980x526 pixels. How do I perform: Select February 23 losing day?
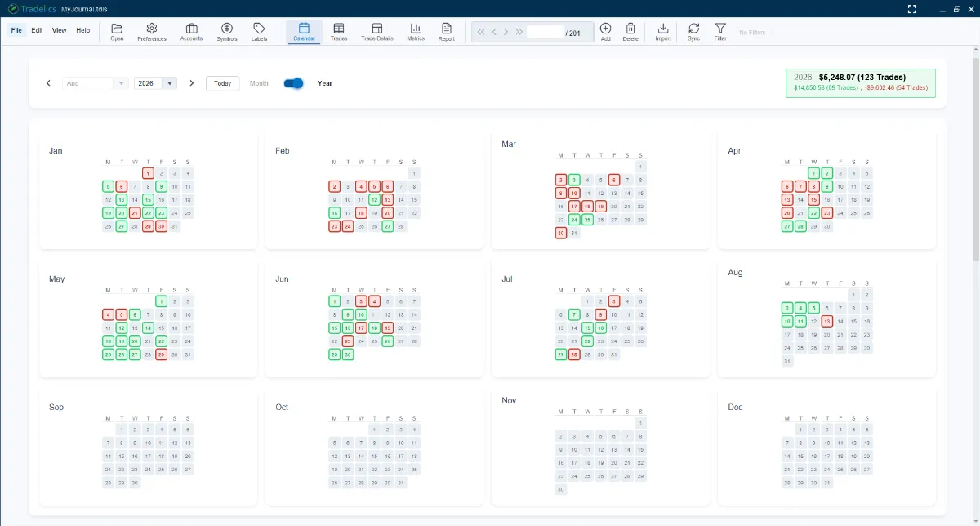click(x=334, y=226)
